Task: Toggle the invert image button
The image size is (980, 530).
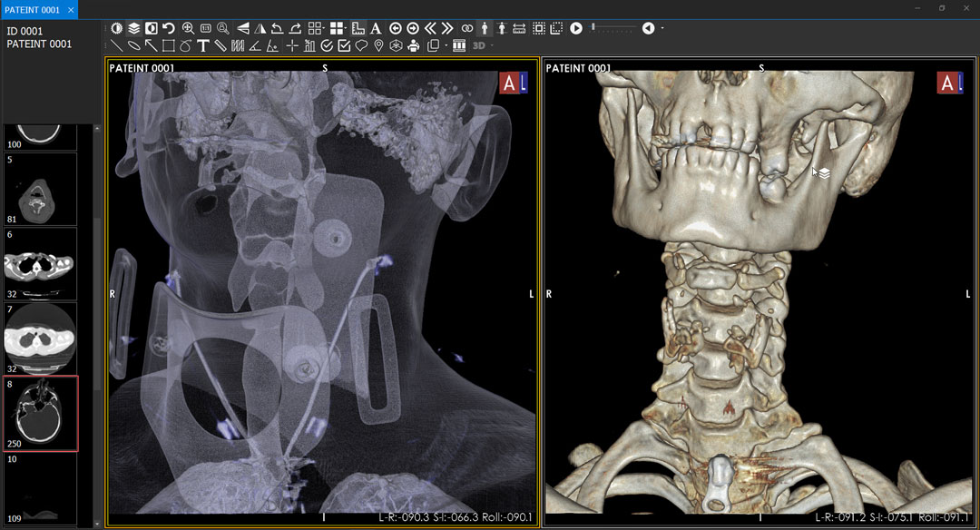Action: click(x=152, y=28)
